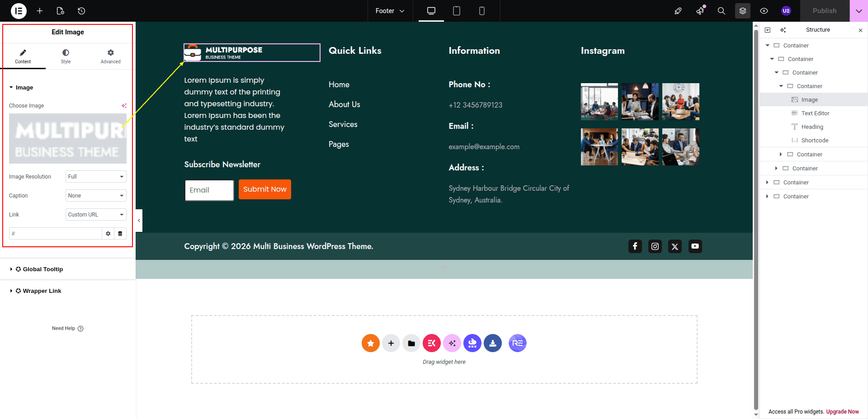Open the template library folder icon
This screenshot has width=868, height=419.
click(x=411, y=343)
